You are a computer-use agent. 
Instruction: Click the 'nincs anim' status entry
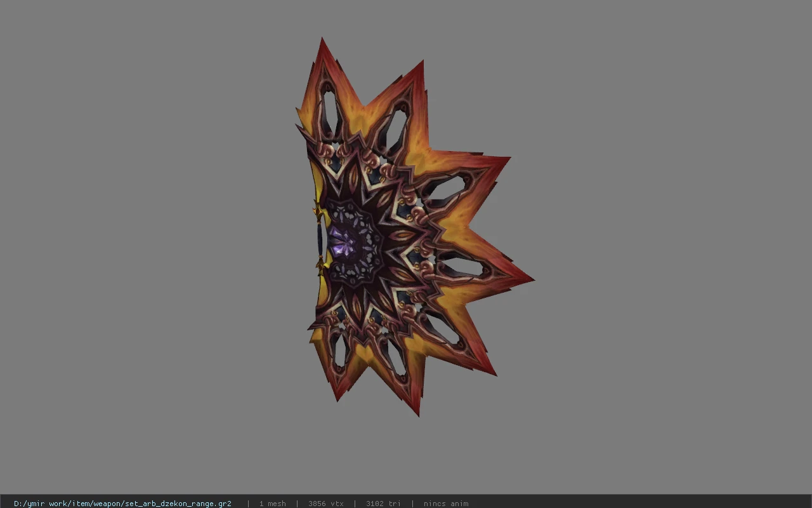pos(446,504)
